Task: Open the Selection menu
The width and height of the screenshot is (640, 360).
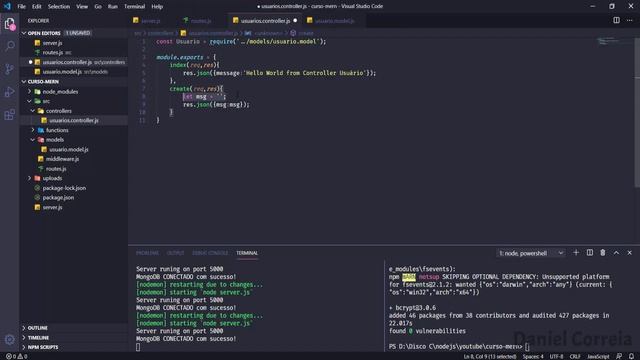Action: click(x=59, y=7)
